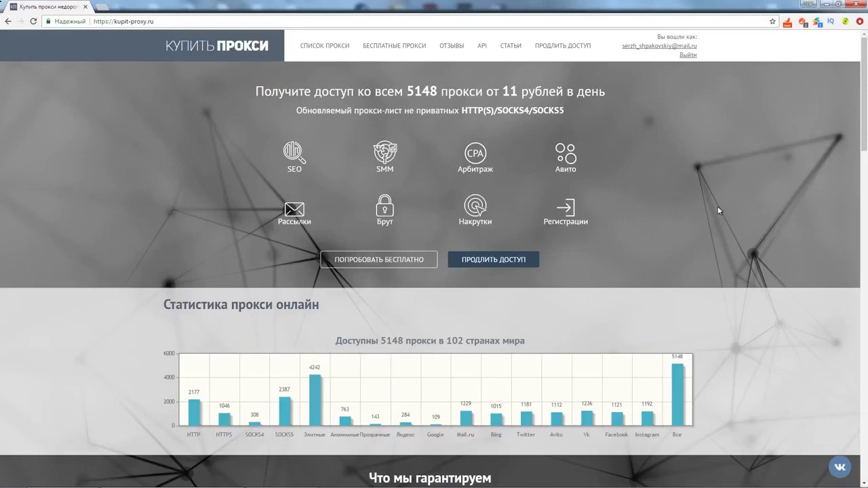
Task: Click the Выйти logout link
Action: 688,55
